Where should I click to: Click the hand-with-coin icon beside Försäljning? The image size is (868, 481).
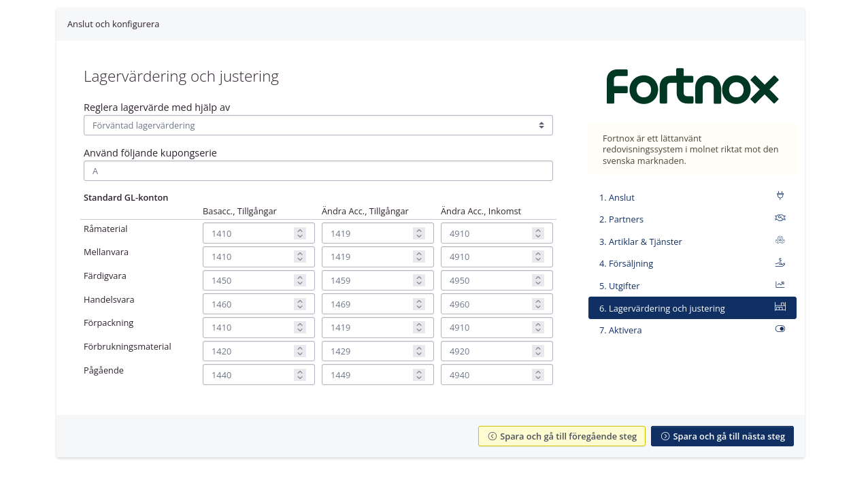click(x=780, y=261)
